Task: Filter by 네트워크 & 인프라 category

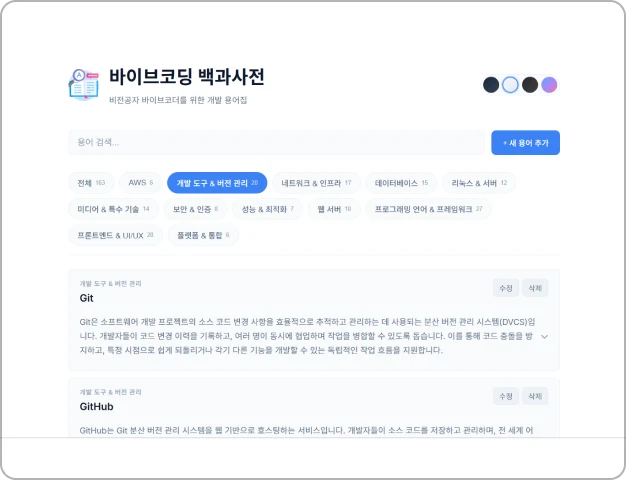Action: pos(316,183)
